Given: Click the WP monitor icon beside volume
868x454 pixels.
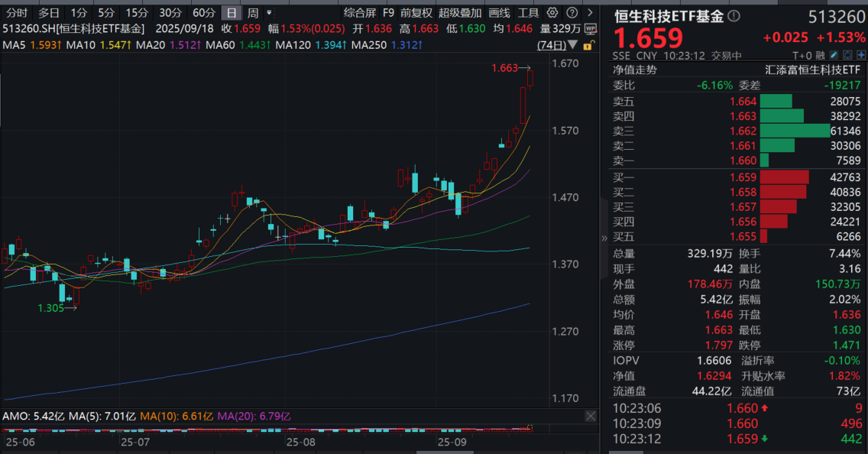Looking at the screenshot, I should point(591,29).
